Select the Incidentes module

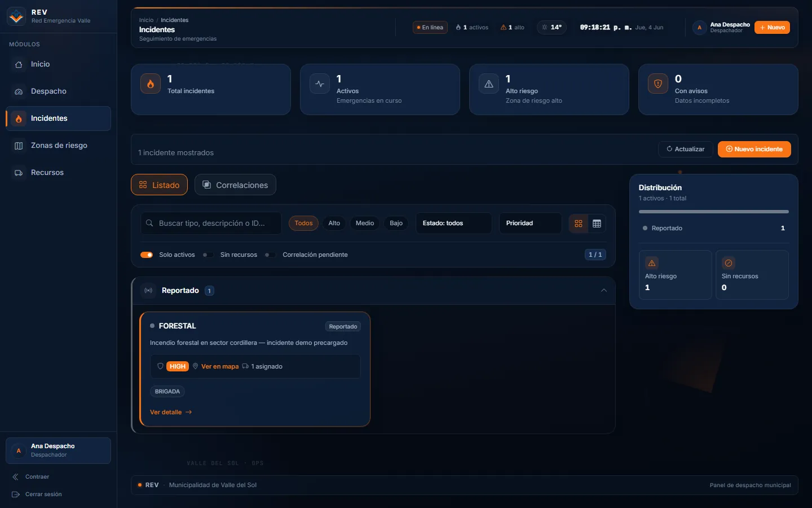[58, 119]
